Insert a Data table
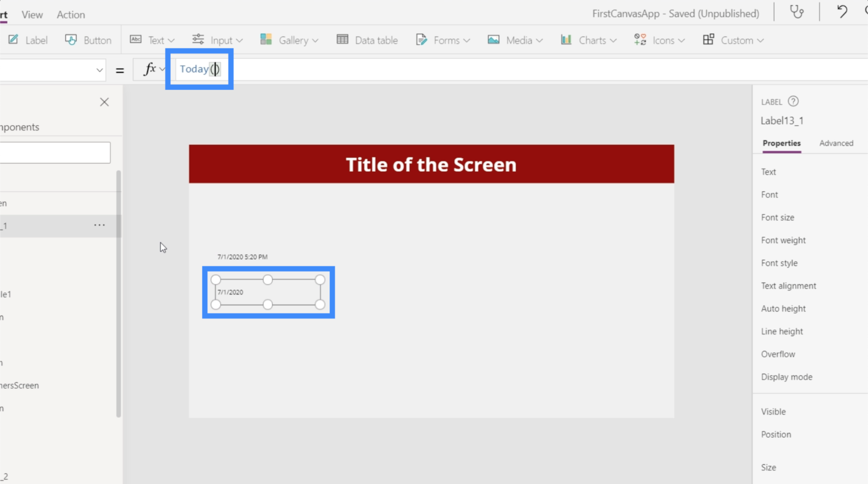This screenshot has width=868, height=484. 367,40
